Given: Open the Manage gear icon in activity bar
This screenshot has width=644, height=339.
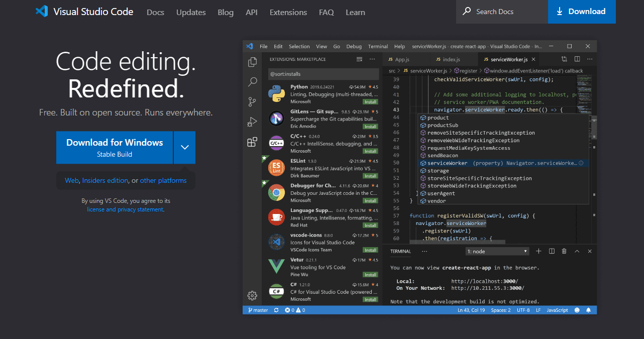Looking at the screenshot, I should [x=252, y=295].
